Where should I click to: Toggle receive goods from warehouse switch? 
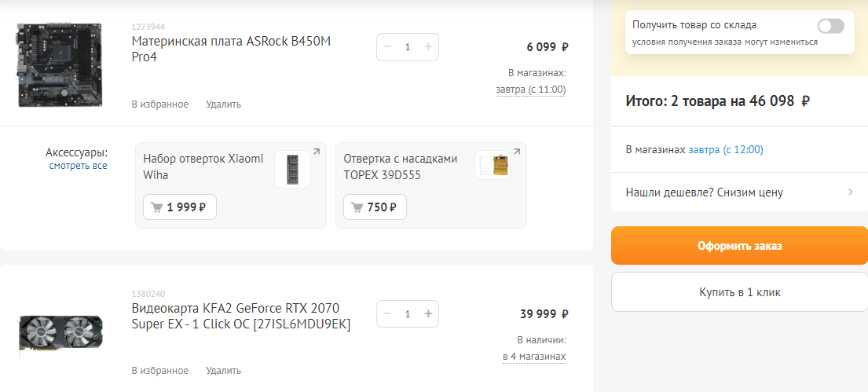(x=830, y=26)
